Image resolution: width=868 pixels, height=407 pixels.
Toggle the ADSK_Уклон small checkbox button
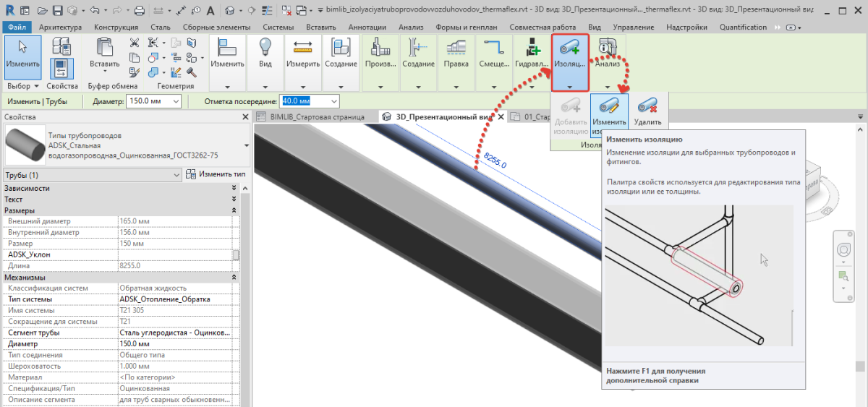pos(235,255)
